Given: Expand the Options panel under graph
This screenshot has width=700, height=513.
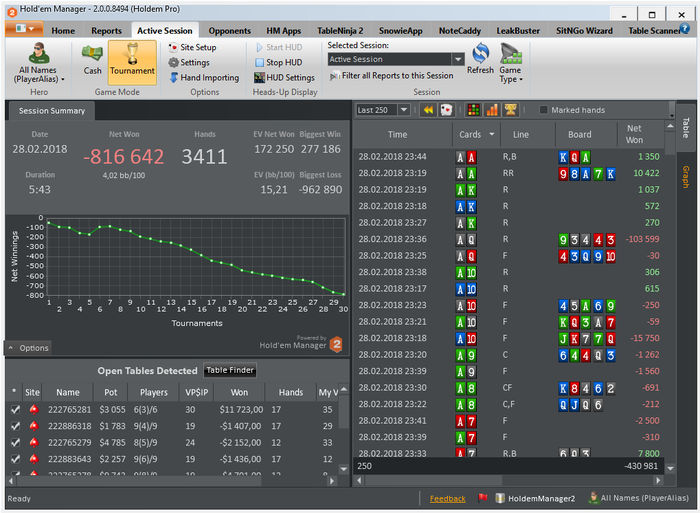Looking at the screenshot, I should (28, 348).
